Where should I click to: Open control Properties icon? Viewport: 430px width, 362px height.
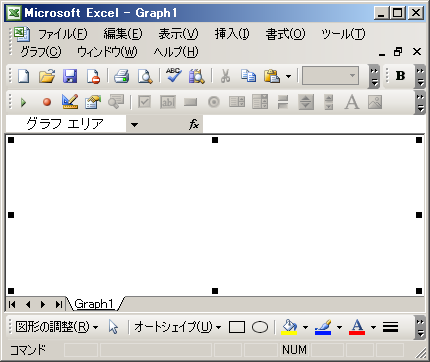(x=93, y=102)
